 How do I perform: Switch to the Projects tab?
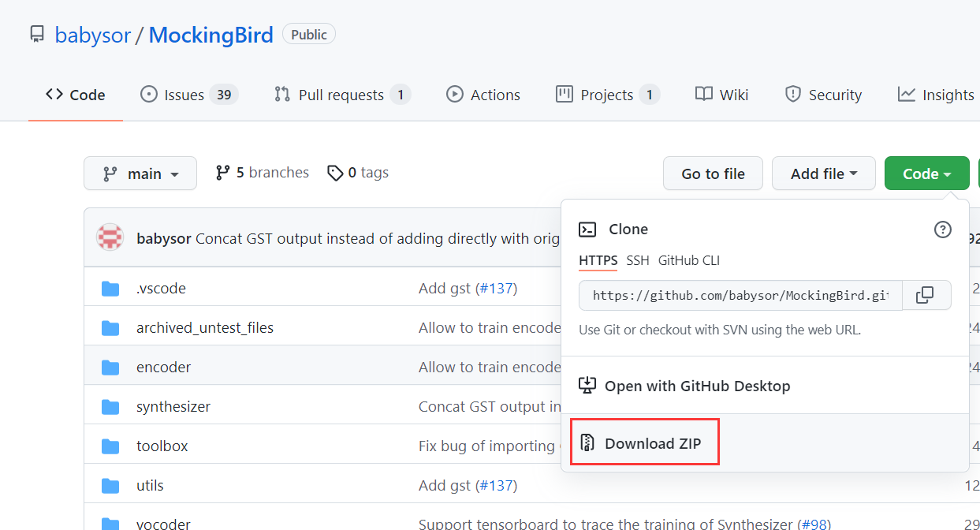[606, 94]
